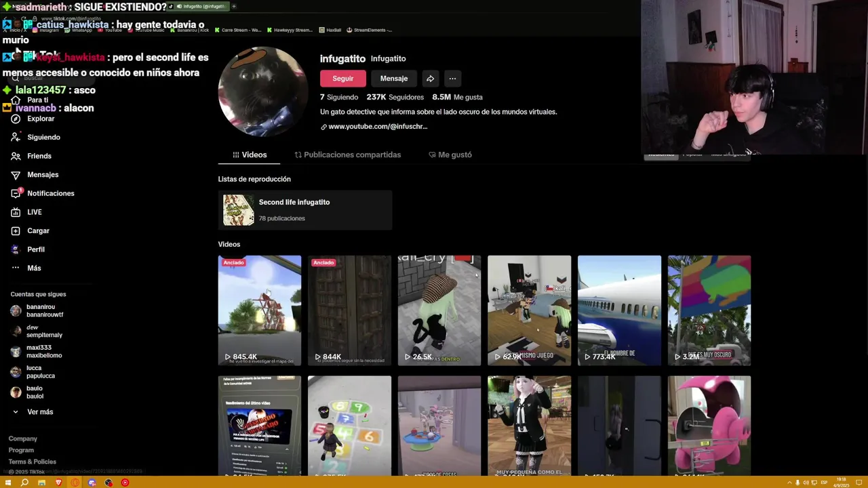Screen dimensions: 868x488
Task: Switch to the Me gustó tab
Action: tap(450, 155)
